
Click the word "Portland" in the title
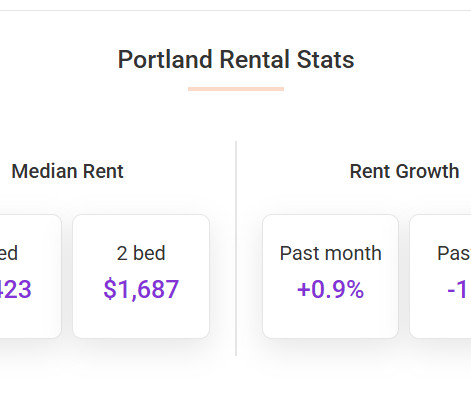(165, 60)
